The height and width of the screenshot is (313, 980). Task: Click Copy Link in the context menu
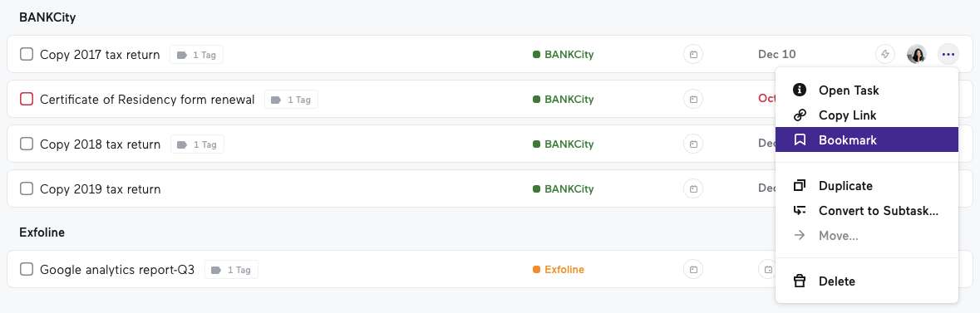point(866,115)
